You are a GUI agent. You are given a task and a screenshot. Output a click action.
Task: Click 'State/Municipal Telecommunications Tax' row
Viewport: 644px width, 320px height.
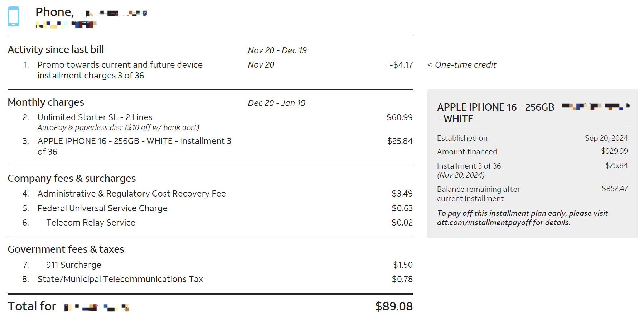coord(120,279)
